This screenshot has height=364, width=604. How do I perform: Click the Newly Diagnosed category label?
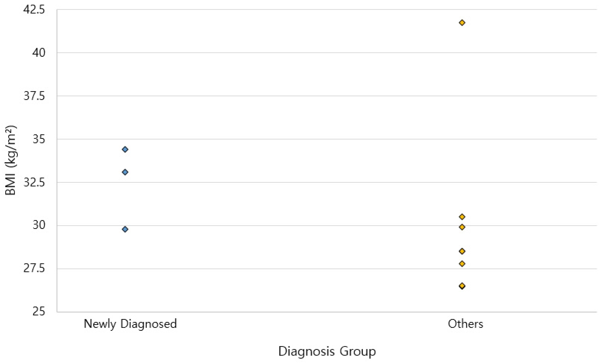point(130,324)
